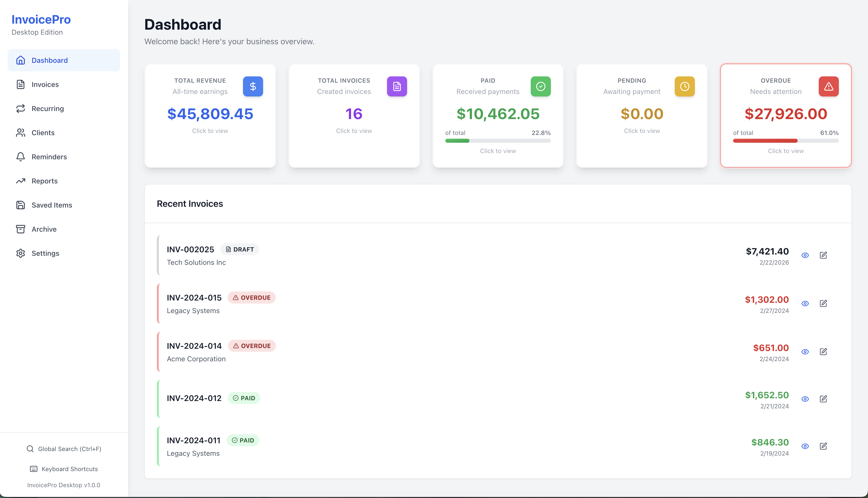868x498 pixels.
Task: Open Recurring from the sidebar
Action: [47, 109]
